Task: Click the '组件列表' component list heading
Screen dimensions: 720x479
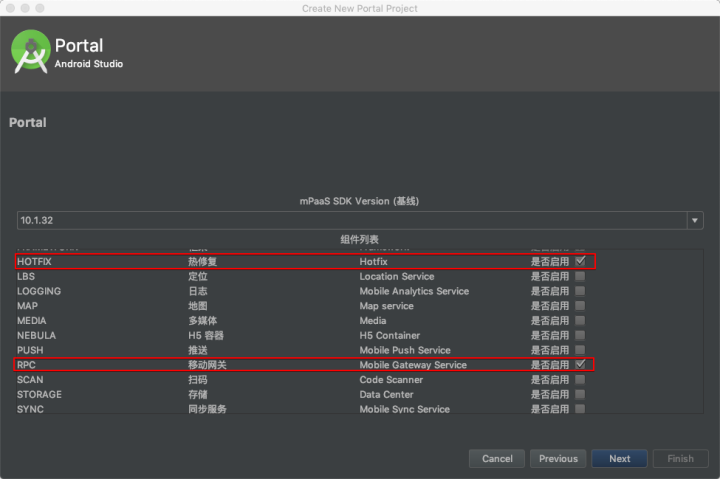Action: coord(360,239)
